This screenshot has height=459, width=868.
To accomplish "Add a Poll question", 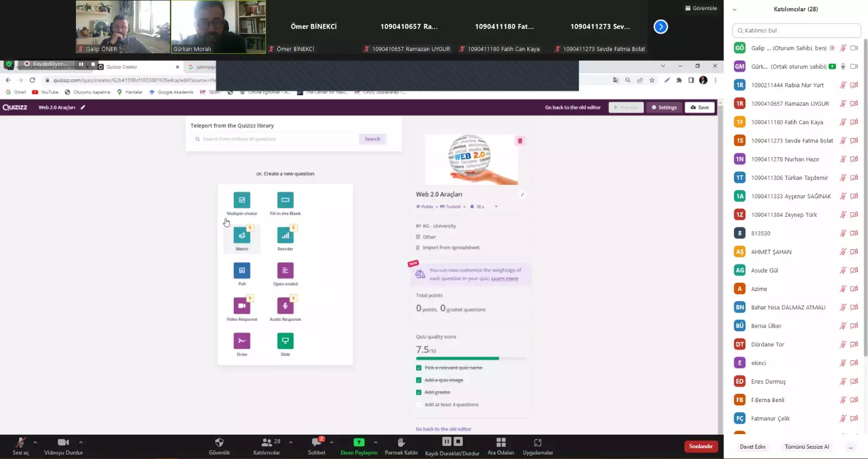I will pyautogui.click(x=242, y=274).
